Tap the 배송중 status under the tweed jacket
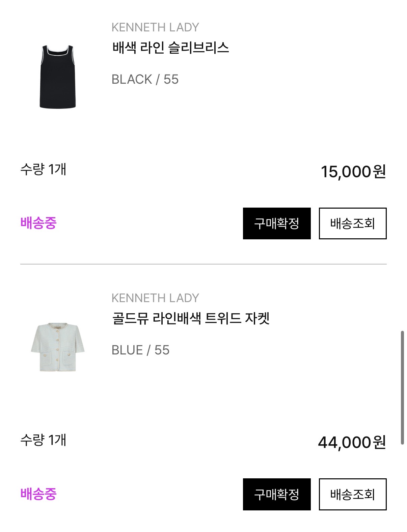407x532 pixels. pyautogui.click(x=38, y=494)
